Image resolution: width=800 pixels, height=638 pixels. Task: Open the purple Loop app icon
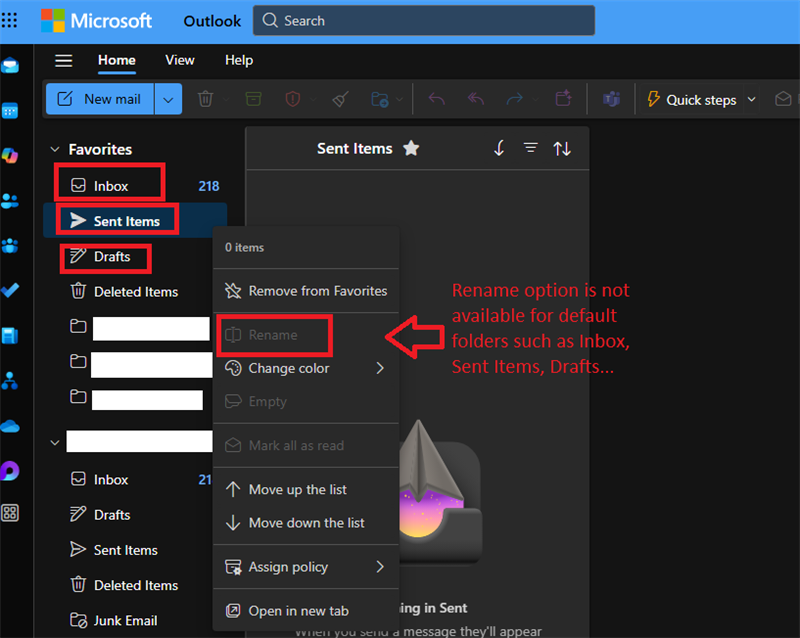pyautogui.click(x=10, y=471)
